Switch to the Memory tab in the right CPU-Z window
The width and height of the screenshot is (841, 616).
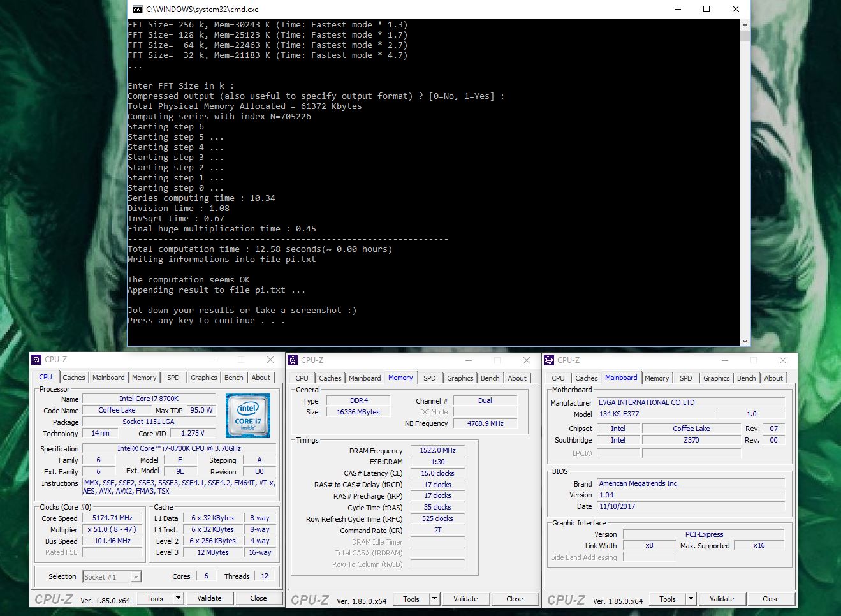tap(657, 378)
